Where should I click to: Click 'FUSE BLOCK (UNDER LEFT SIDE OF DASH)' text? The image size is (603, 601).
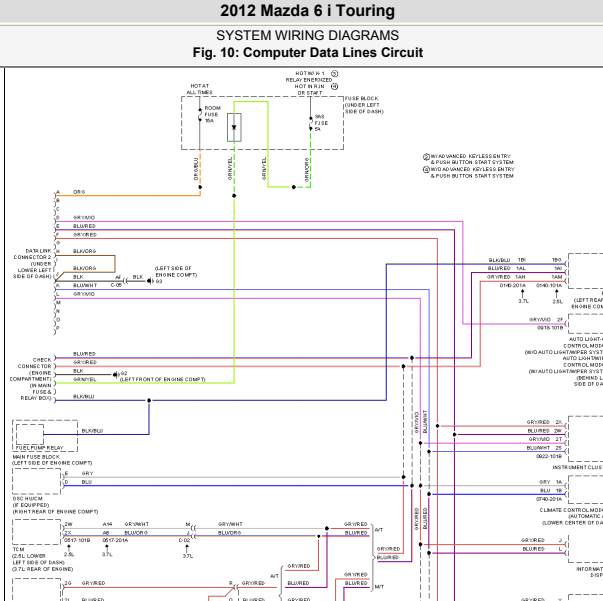[364, 105]
